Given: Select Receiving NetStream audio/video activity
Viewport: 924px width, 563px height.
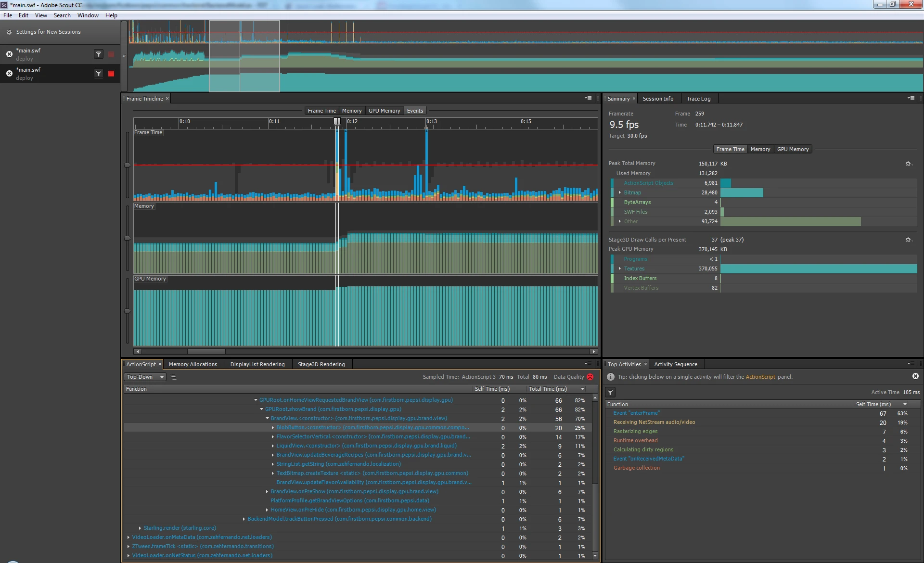Looking at the screenshot, I should click(654, 422).
